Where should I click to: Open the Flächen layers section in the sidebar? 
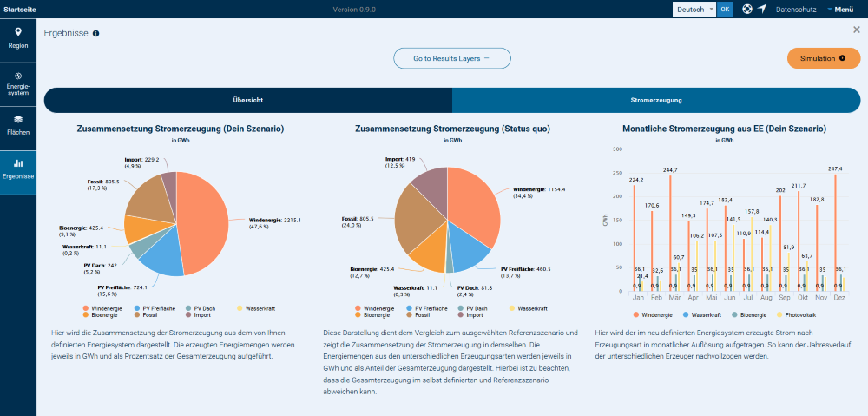[18, 126]
